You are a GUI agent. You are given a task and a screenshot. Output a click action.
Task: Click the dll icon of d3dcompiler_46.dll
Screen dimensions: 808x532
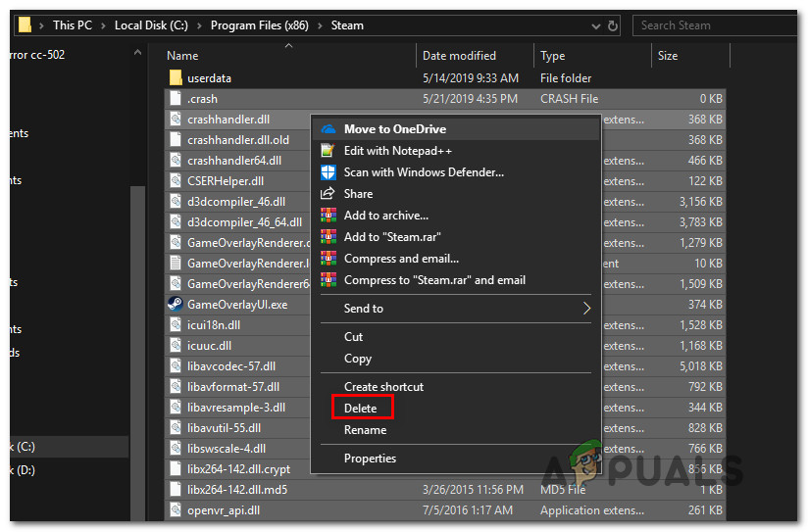tap(176, 202)
